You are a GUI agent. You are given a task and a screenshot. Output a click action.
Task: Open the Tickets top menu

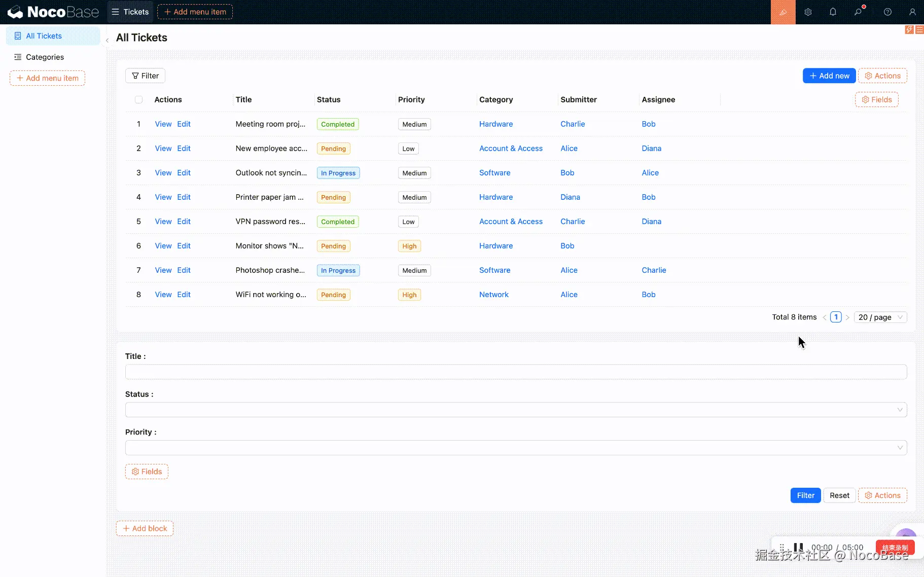pos(130,12)
